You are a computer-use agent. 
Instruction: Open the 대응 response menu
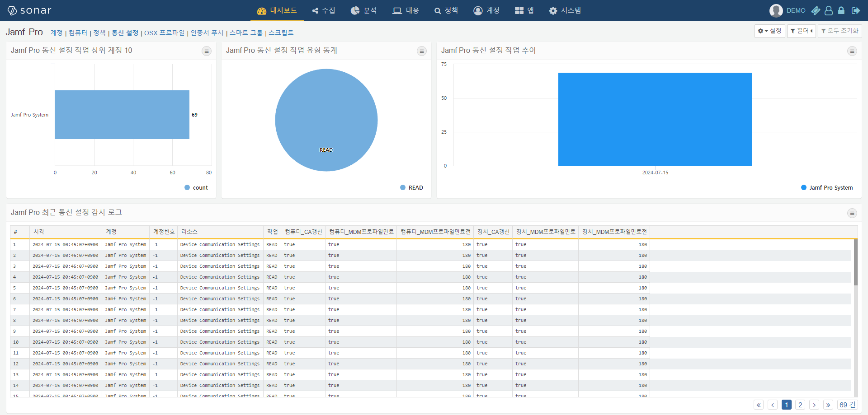[x=406, y=10]
